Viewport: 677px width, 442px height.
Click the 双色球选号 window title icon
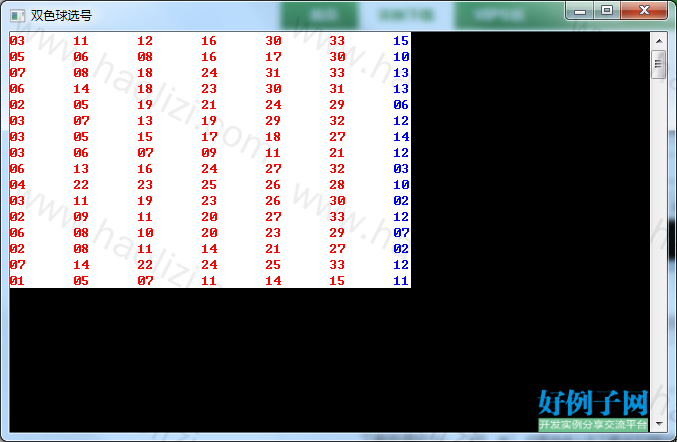(17, 16)
